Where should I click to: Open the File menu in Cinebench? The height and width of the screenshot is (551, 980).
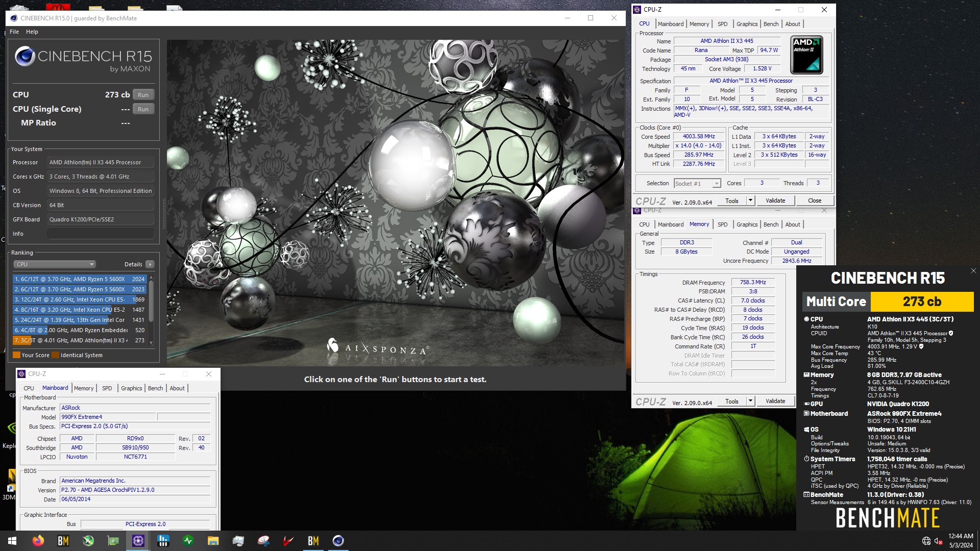pyautogui.click(x=14, y=32)
